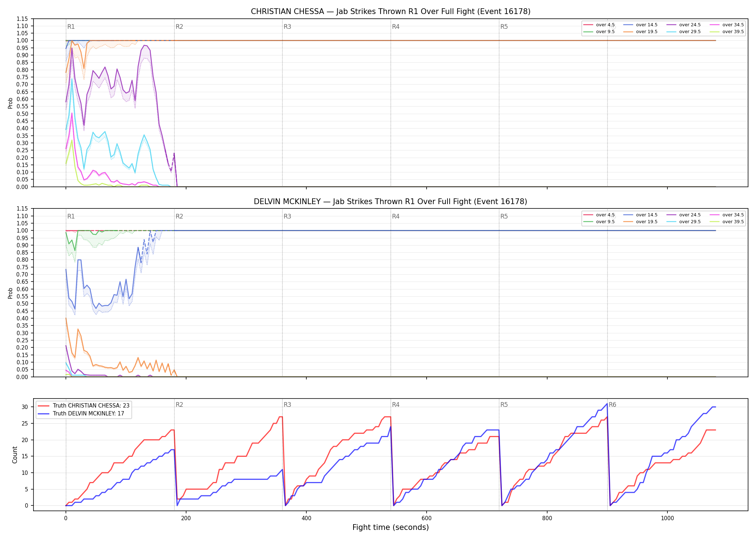Click 'over 39.5' in McKinley chart legend

(733, 222)
